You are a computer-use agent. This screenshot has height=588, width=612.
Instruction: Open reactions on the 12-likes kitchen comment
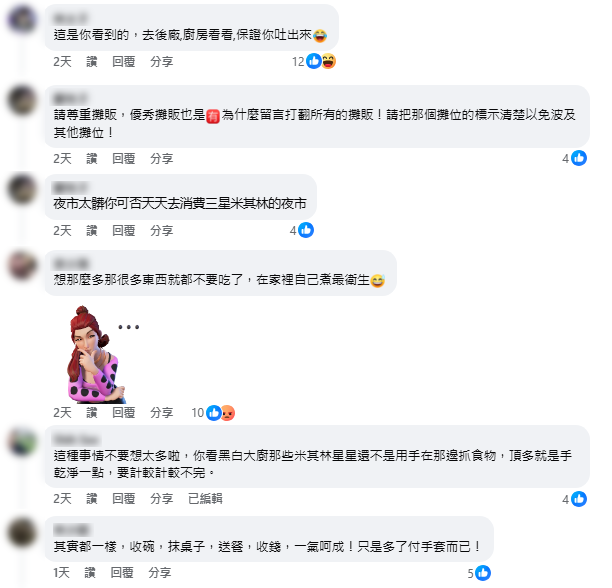tap(314, 61)
